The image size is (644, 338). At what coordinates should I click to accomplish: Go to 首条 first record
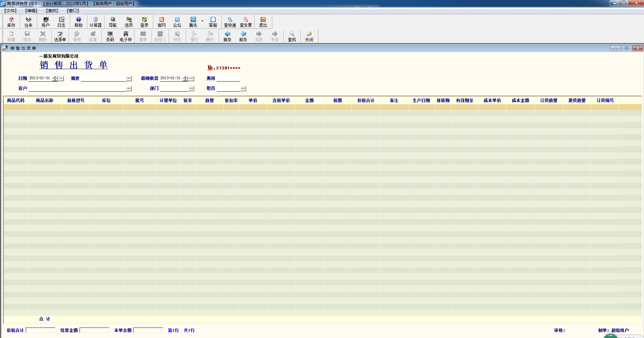pyautogui.click(x=228, y=36)
